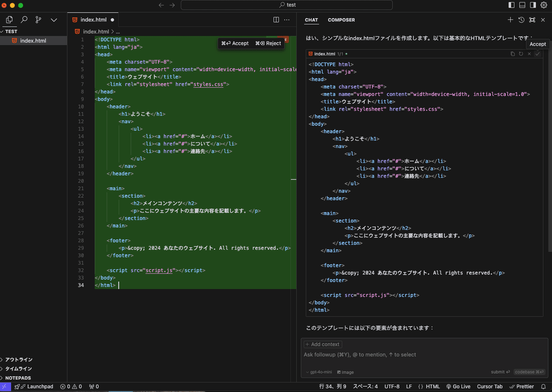Open remote window indicator in status bar
Screen dimensions: 552x392
[x=5, y=387]
